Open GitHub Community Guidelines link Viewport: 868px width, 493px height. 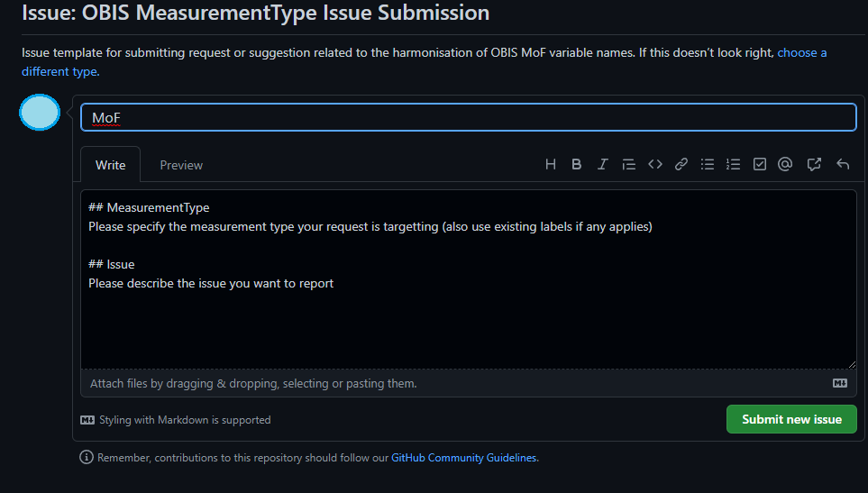464,458
